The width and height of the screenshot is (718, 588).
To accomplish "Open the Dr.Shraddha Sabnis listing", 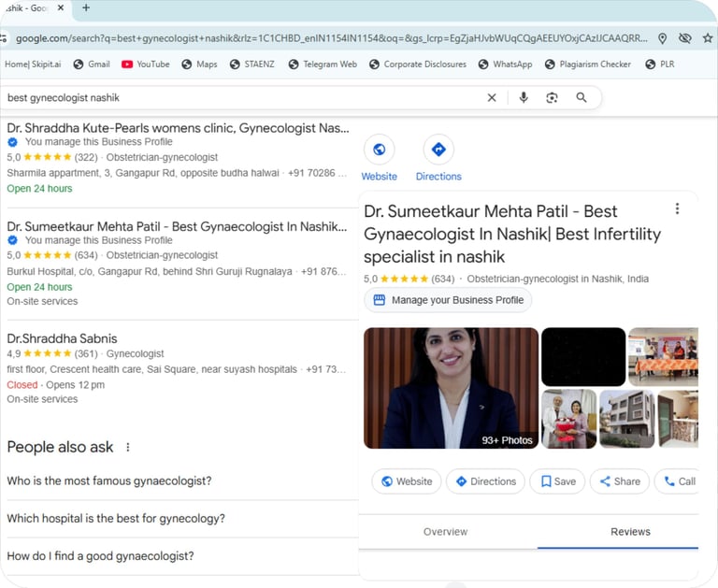I will click(62, 338).
